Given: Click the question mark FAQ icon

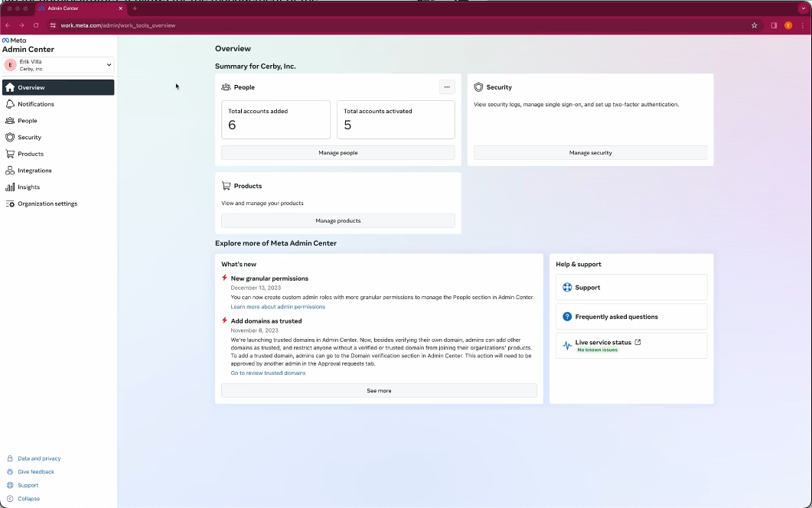Looking at the screenshot, I should (567, 317).
